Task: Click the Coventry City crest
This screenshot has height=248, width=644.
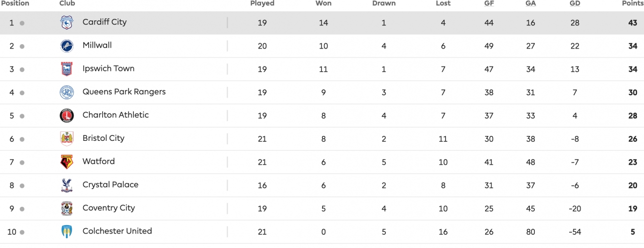Action: [x=66, y=209]
